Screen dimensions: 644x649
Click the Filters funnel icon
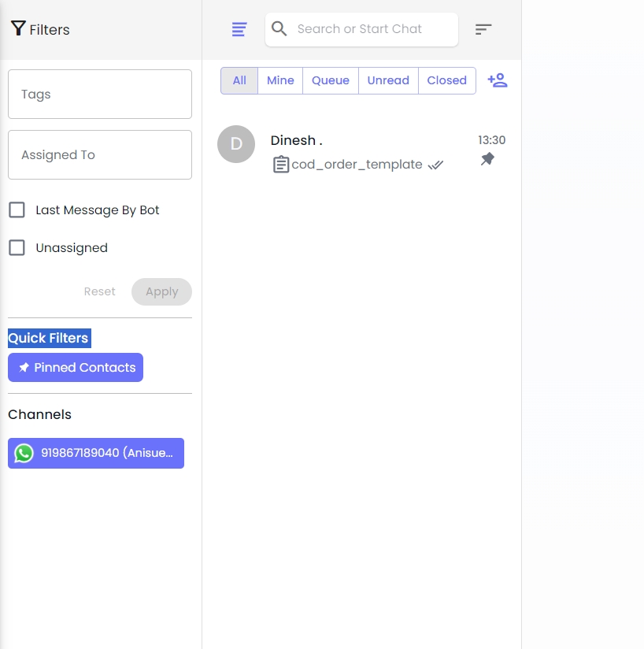tap(18, 29)
